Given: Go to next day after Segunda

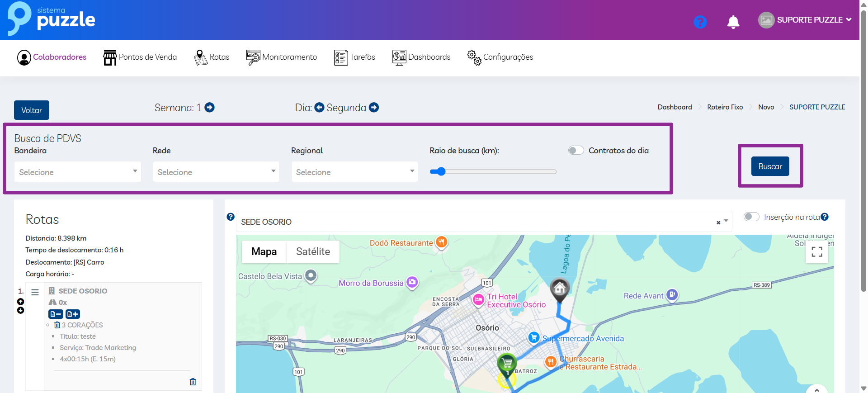Looking at the screenshot, I should (374, 108).
